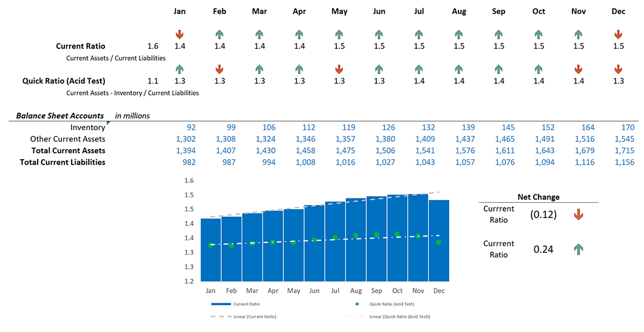Select the Mar liabilities cell 994

click(268, 162)
